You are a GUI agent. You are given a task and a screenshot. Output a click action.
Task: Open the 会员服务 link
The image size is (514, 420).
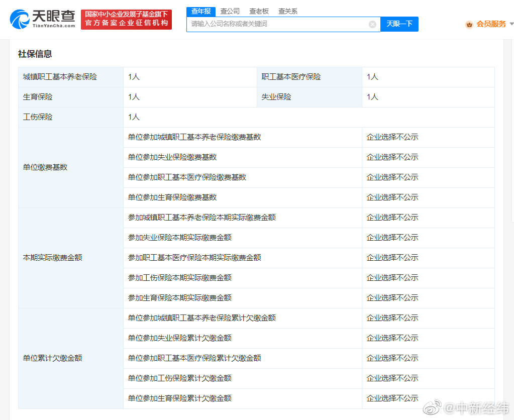[491, 24]
